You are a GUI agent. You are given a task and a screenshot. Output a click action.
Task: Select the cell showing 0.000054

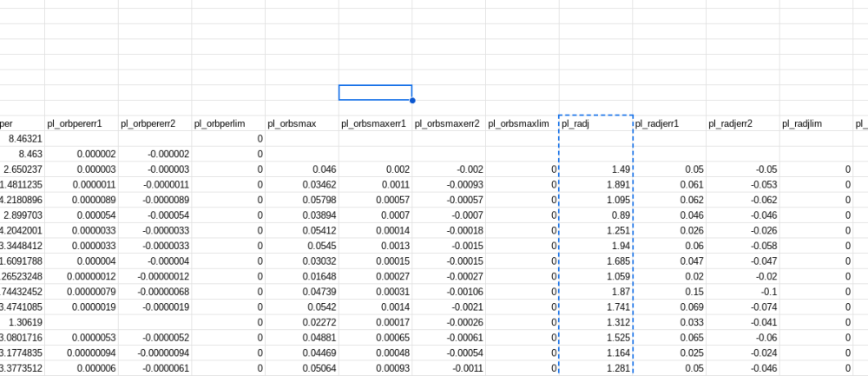(x=82, y=215)
